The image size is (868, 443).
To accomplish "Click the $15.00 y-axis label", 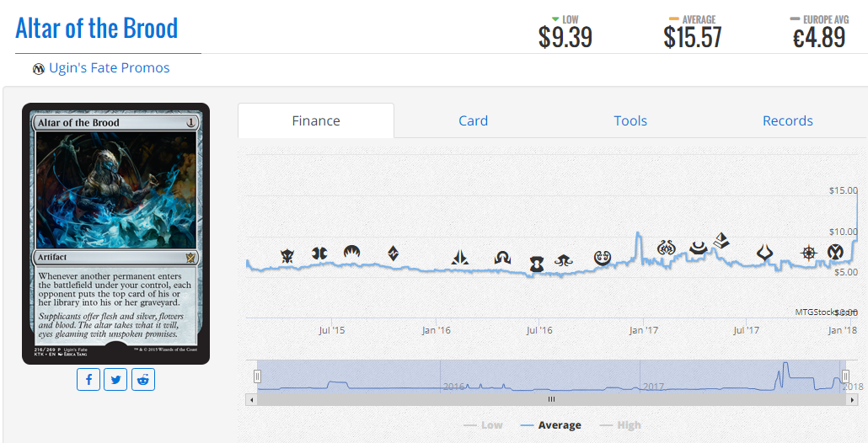I will tap(843, 191).
